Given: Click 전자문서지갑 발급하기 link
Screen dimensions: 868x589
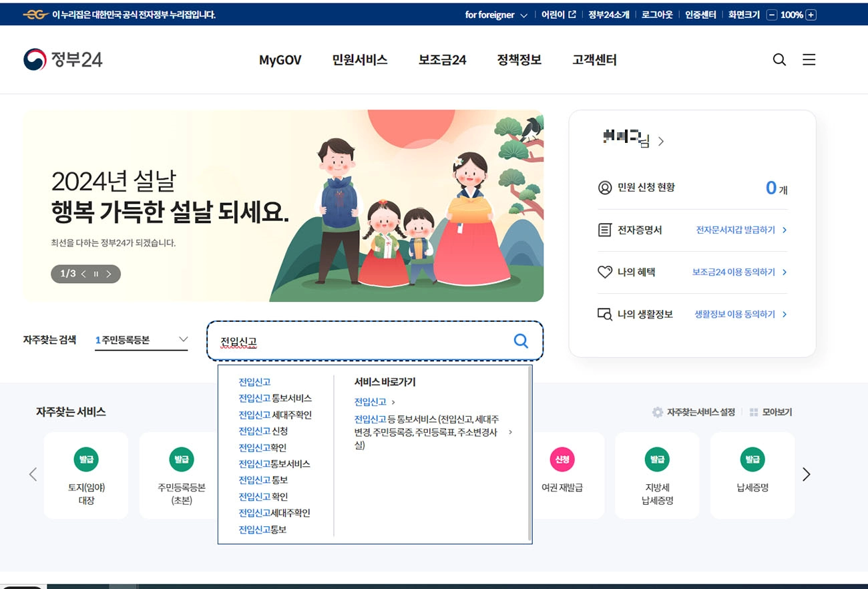Looking at the screenshot, I should [741, 230].
